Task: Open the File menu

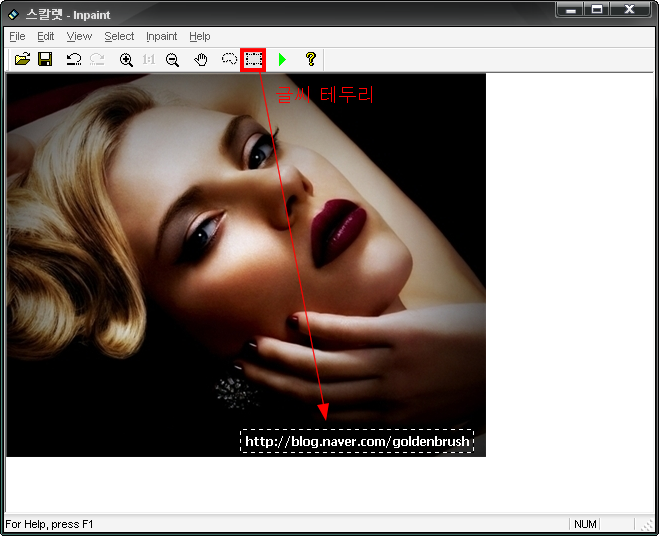Action: [x=17, y=36]
